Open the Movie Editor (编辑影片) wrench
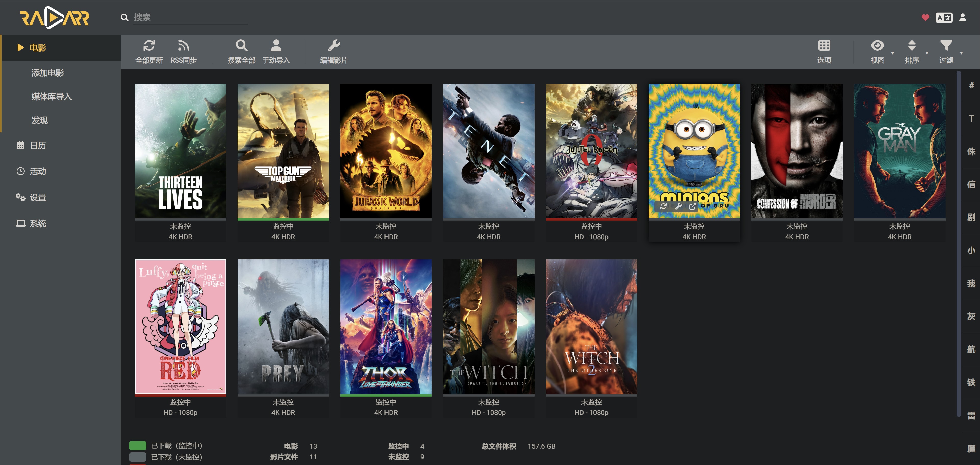The height and width of the screenshot is (465, 980). (334, 46)
